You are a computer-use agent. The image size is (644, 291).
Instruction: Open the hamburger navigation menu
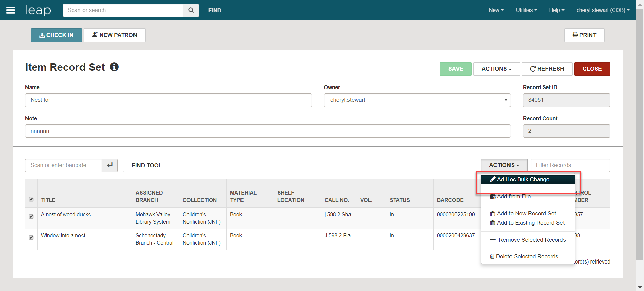[11, 10]
